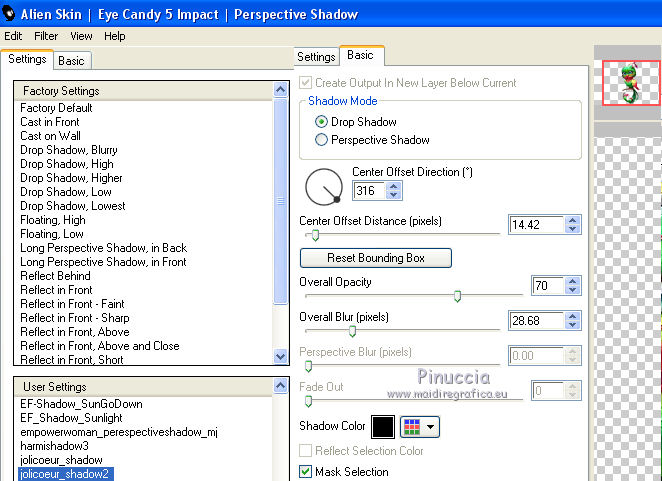This screenshot has height=481, width=662.
Task: Decrease Overall Opacity with down arrow
Action: [572, 290]
